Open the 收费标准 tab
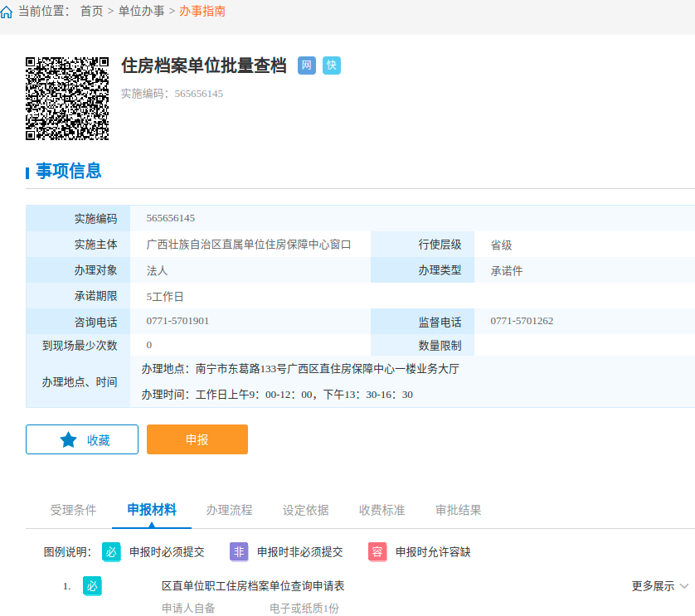Viewport: 695px width, 616px height. tap(382, 510)
